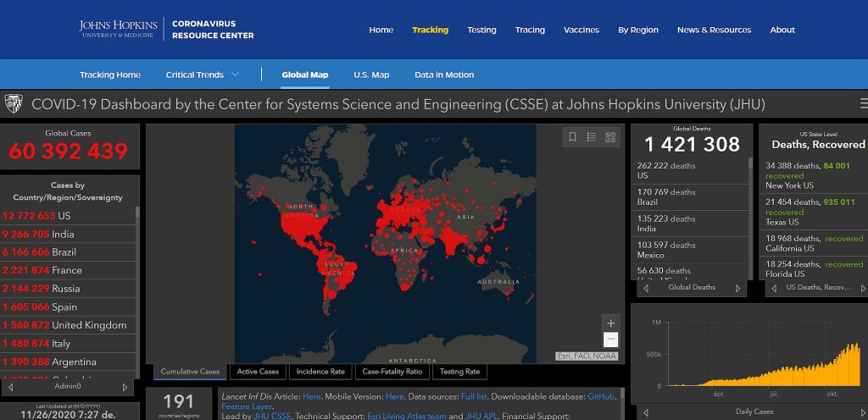The height and width of the screenshot is (420, 868).
Task: Select '170 769 deaths Brazil' row
Action: 690,197
